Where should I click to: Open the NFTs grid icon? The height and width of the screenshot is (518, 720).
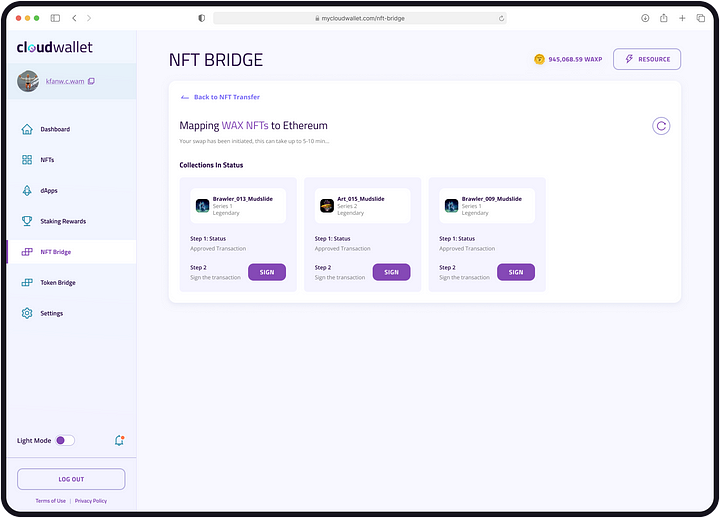click(x=27, y=160)
